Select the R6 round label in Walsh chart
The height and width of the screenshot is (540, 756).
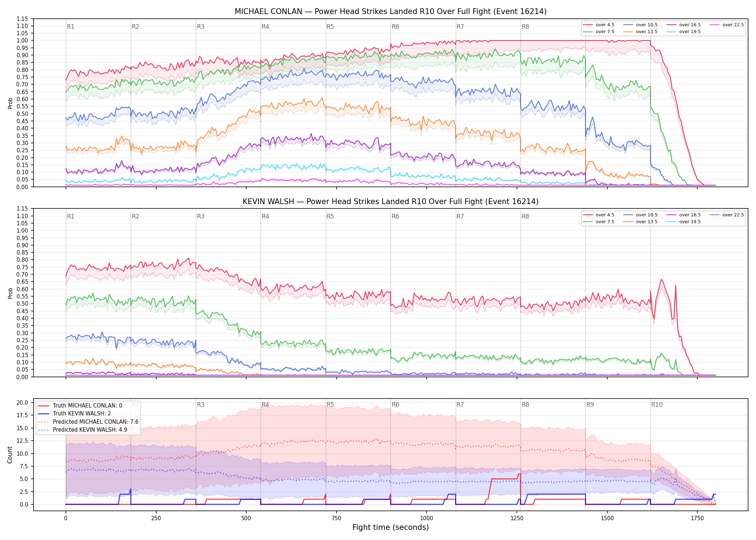[395, 216]
